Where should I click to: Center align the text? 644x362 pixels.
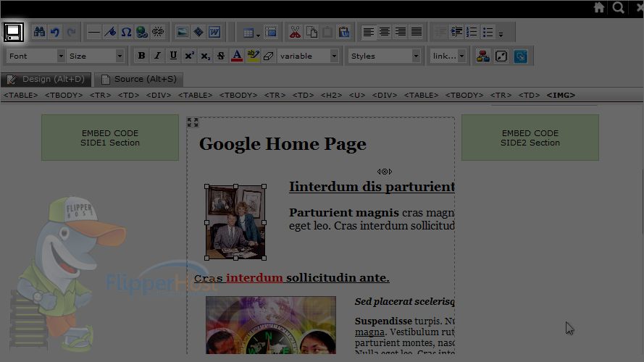[x=385, y=32]
